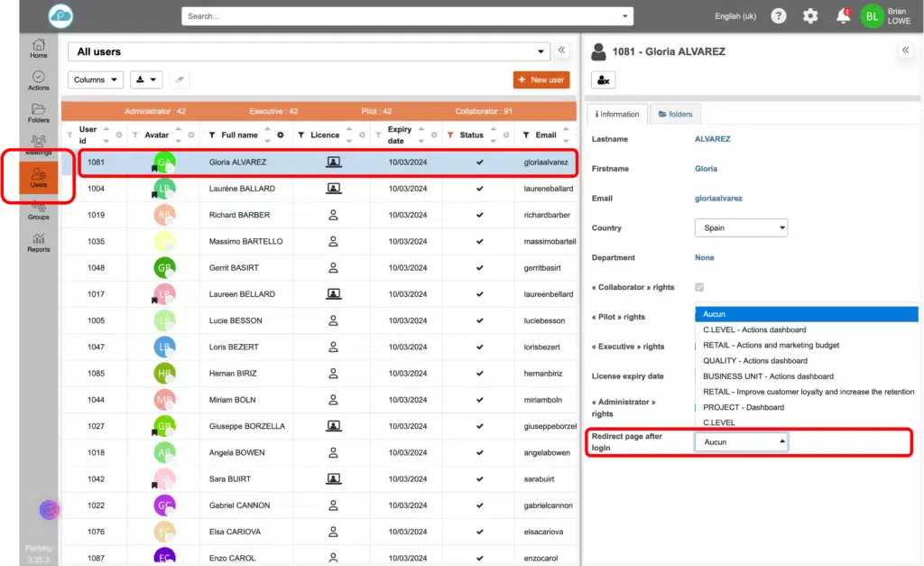Select the Information tab

[618, 114]
